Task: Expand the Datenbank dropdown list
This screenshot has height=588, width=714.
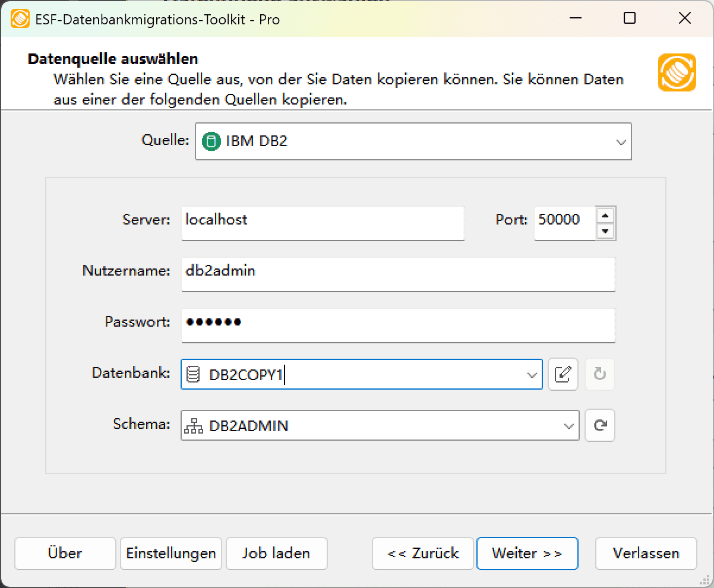Action: 530,374
